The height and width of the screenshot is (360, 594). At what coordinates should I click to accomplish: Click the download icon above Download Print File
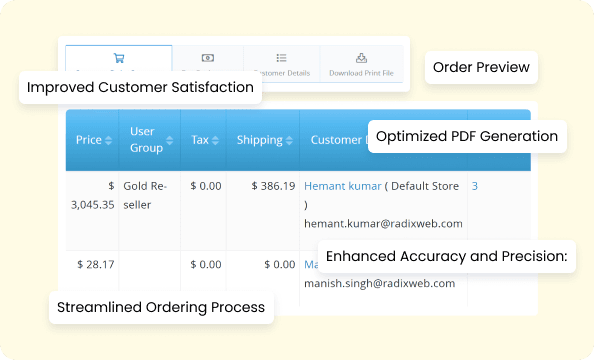coord(361,58)
